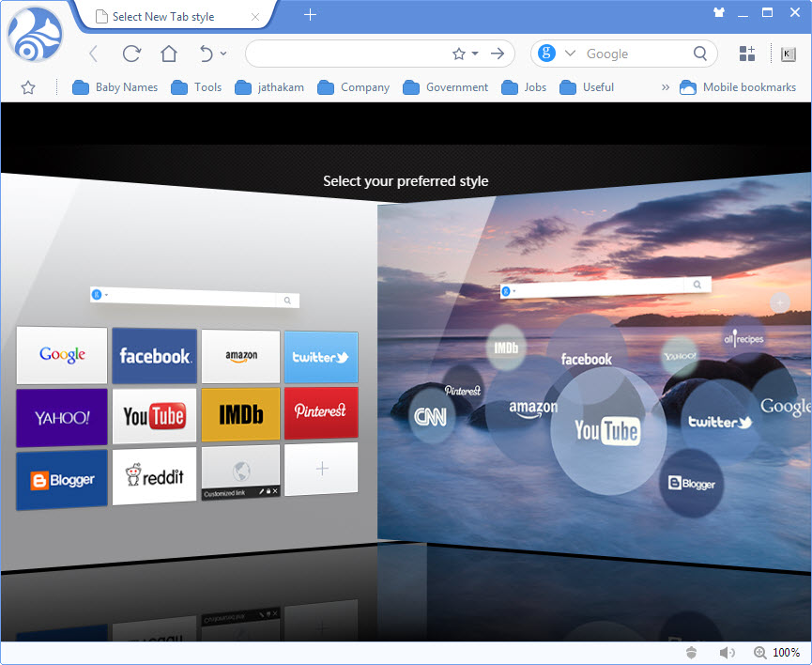Screen dimensions: 812x665
Task: Open the add-ons grid icon
Action: coord(746,54)
